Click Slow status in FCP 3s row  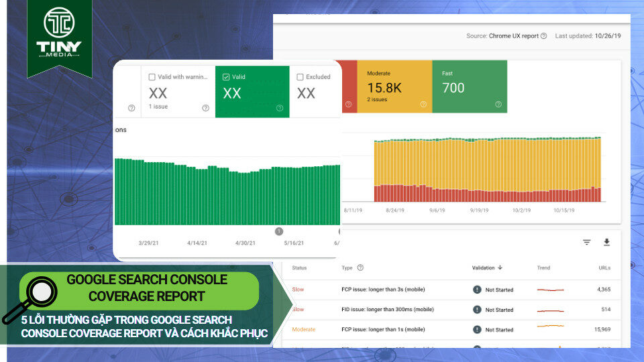(298, 290)
